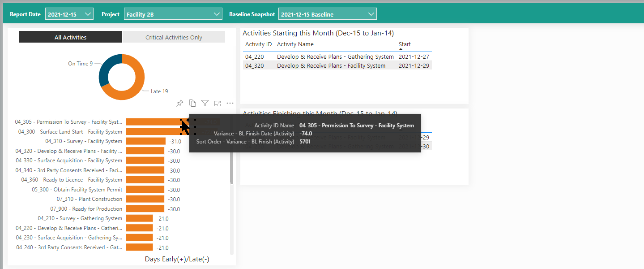Click the bar chart vertical scrollbar
This screenshot has height=269, width=644.
point(231,166)
